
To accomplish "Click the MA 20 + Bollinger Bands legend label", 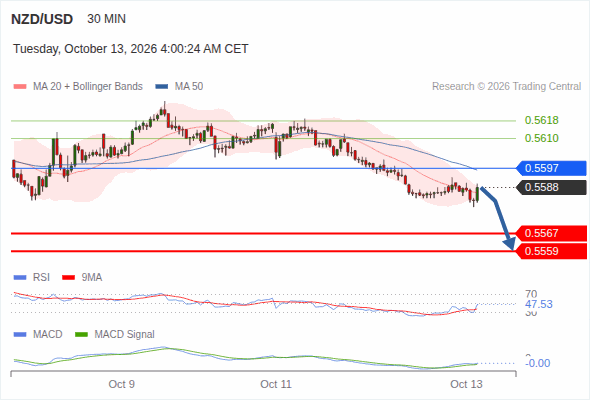I will click(x=88, y=87).
